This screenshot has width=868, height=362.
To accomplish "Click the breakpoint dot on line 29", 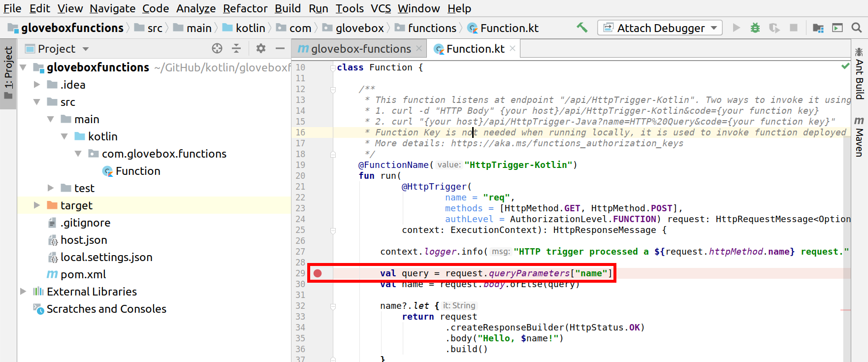I will click(x=318, y=273).
